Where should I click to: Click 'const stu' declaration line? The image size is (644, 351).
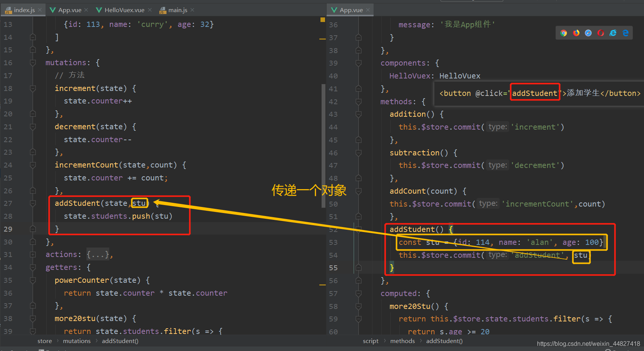point(501,242)
